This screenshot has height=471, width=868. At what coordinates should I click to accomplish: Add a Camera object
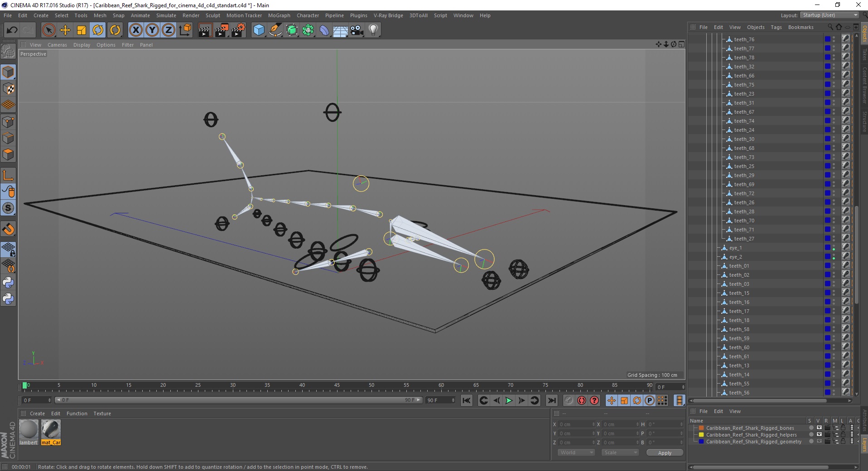[x=357, y=30]
